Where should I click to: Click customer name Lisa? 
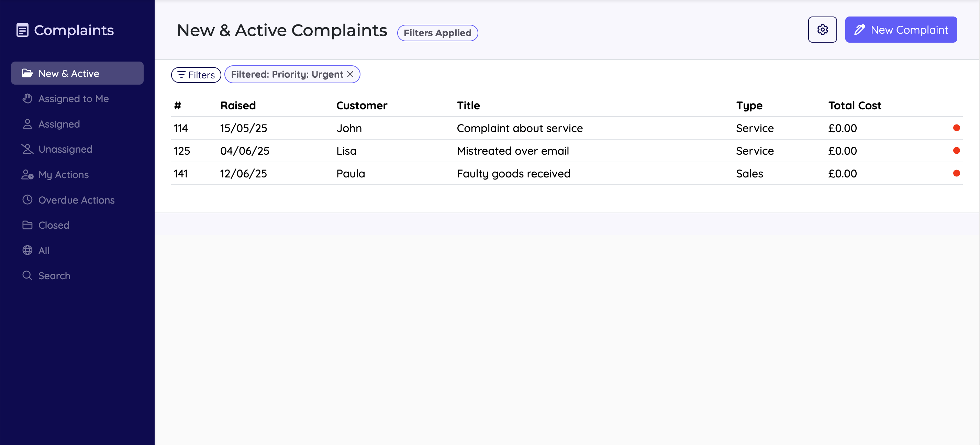(x=346, y=151)
